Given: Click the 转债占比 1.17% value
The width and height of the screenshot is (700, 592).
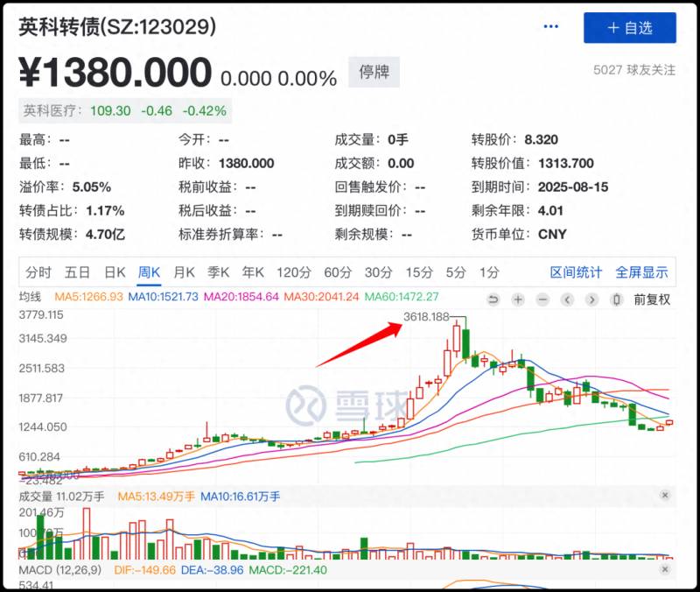Looking at the screenshot, I should click(105, 211).
